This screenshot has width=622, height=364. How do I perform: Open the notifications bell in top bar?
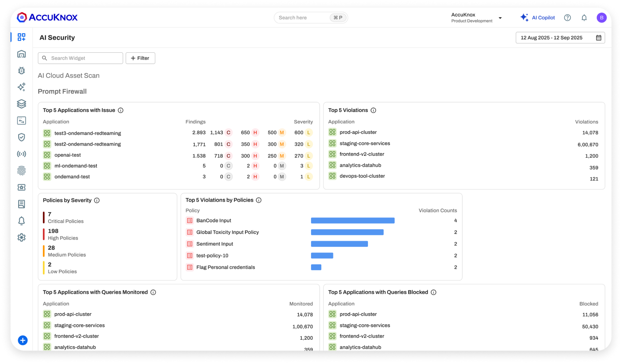coord(584,18)
